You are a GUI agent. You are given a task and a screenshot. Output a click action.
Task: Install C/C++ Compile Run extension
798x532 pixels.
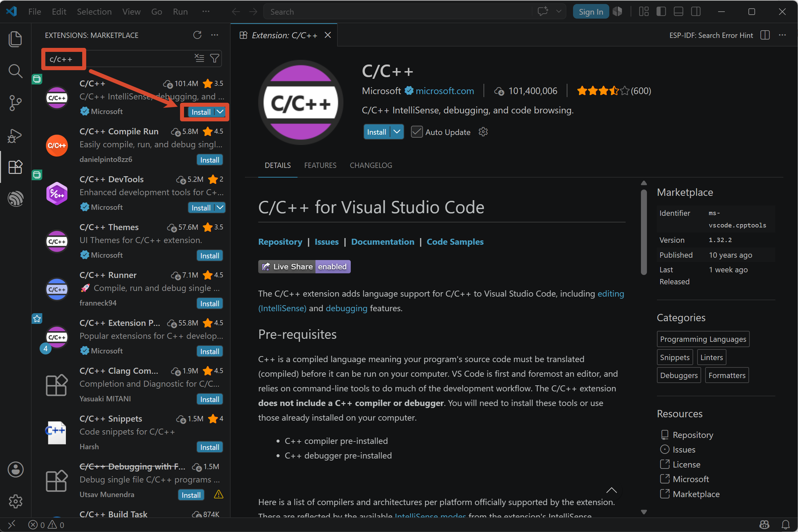click(x=210, y=160)
